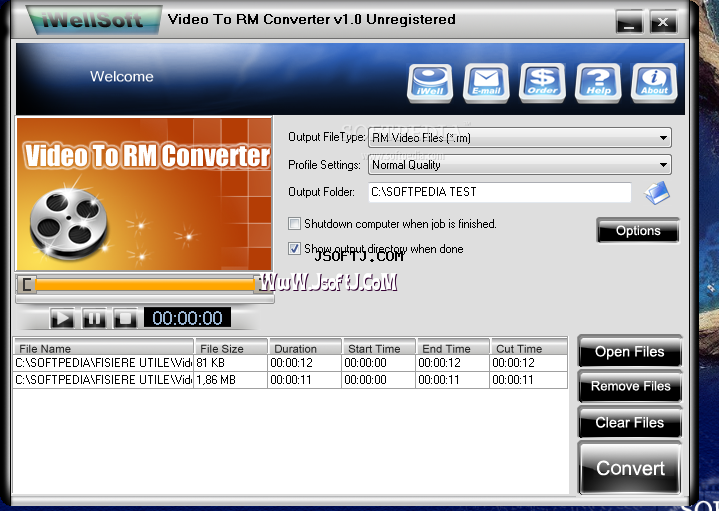
Task: Click the Open Files button
Action: tap(630, 352)
